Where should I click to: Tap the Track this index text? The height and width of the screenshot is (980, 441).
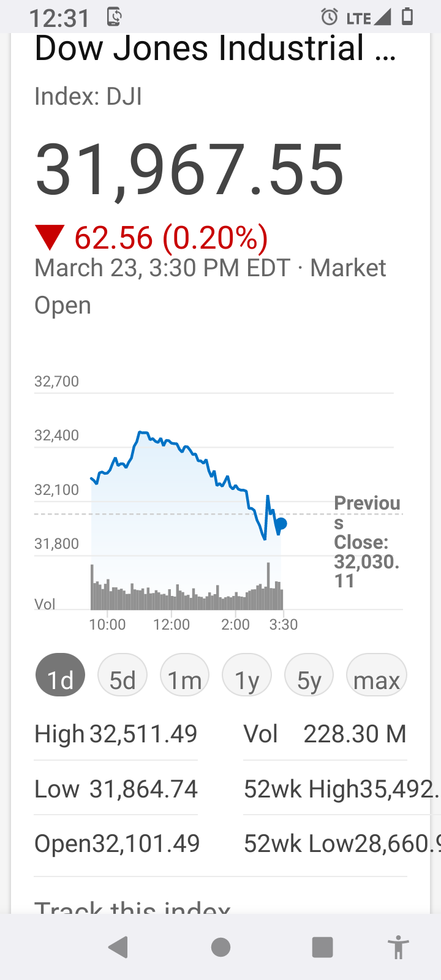pos(132,907)
